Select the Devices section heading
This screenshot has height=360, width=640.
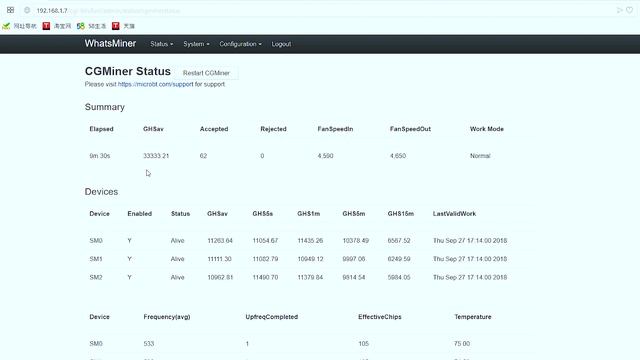pos(101,192)
